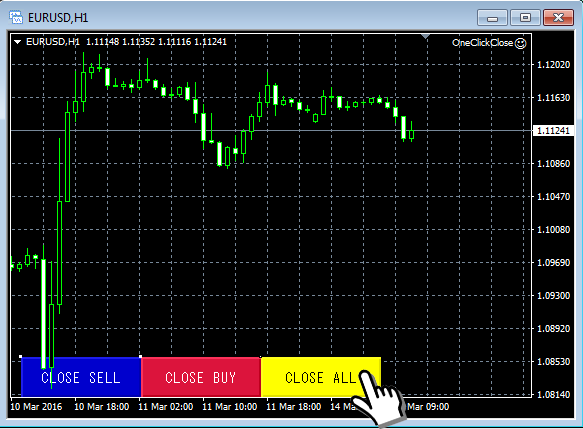Click the 11 Mar 18:00 time axis label
583x429 pixels.
pyautogui.click(x=294, y=407)
